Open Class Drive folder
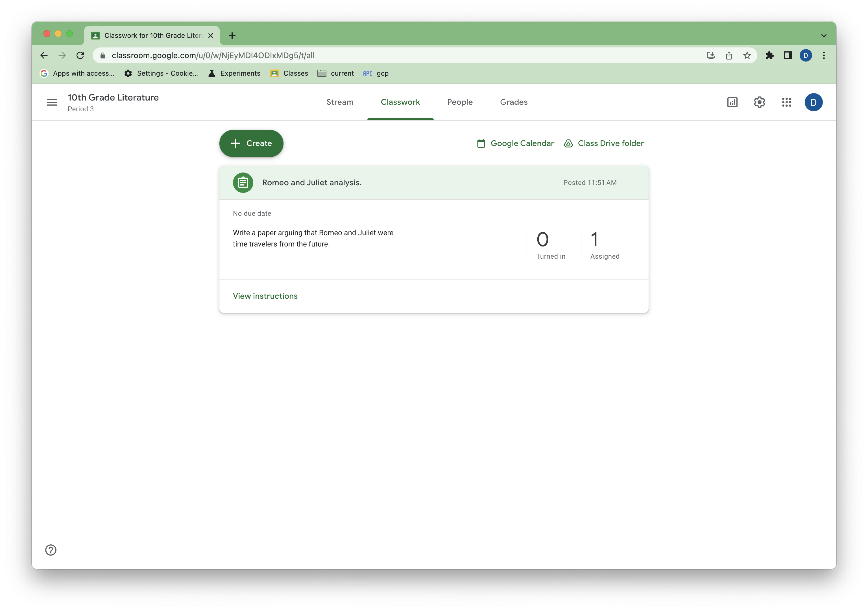The height and width of the screenshot is (611, 868). pyautogui.click(x=603, y=143)
